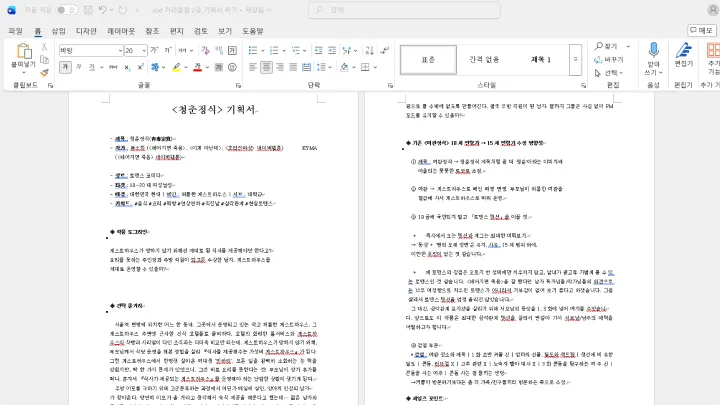Switch to the Layout (레이아웃) tab

[x=121, y=31]
